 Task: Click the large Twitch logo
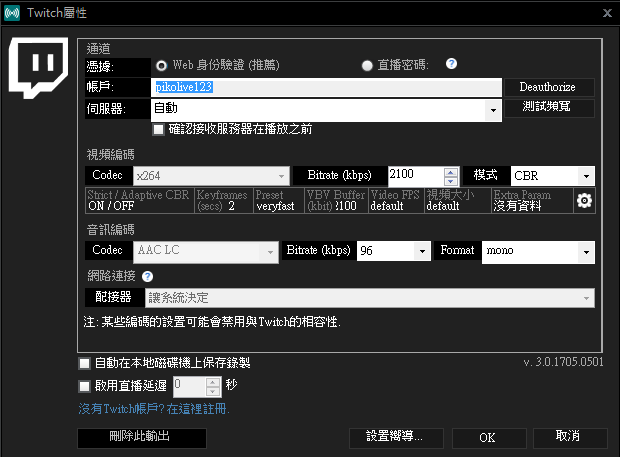pos(38,68)
